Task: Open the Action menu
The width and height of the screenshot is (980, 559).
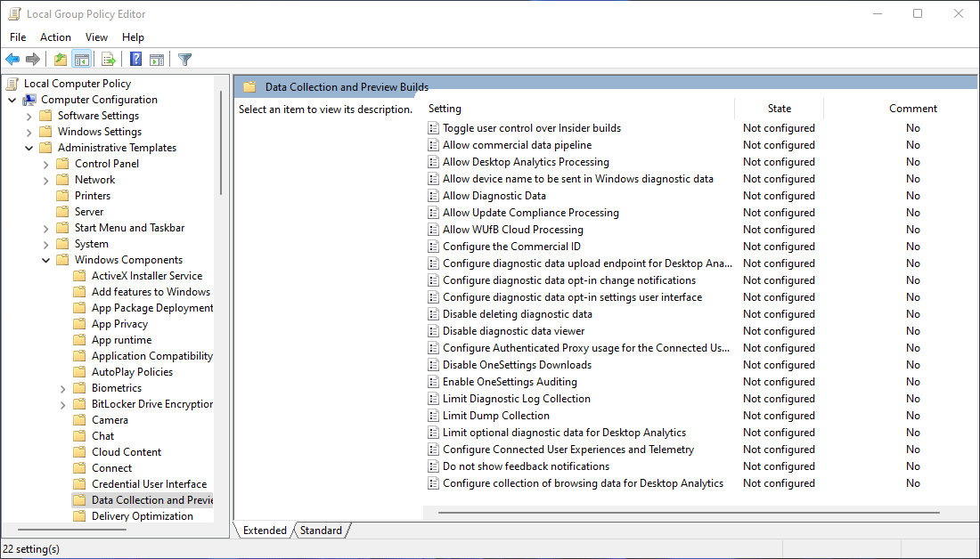Action: (x=55, y=37)
